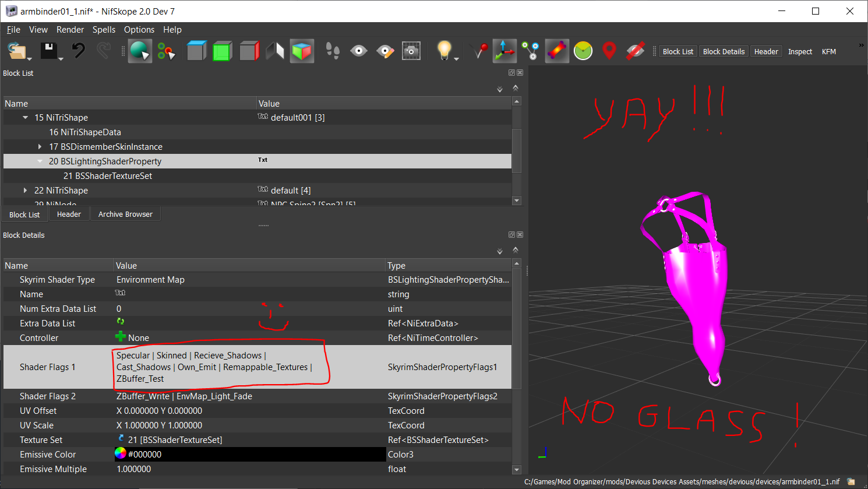
Task: Click the Lighting light bulb icon
Action: coord(444,51)
